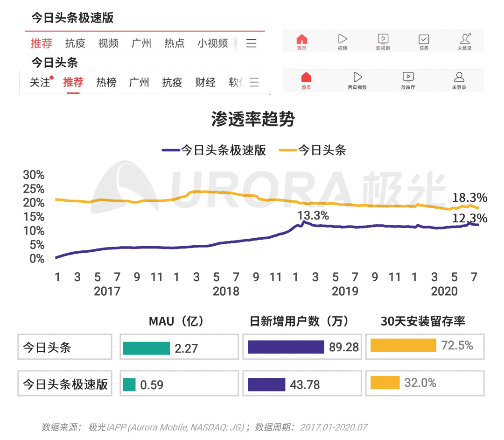Open the 财经 channel tab
The width and height of the screenshot is (504, 440).
click(205, 83)
